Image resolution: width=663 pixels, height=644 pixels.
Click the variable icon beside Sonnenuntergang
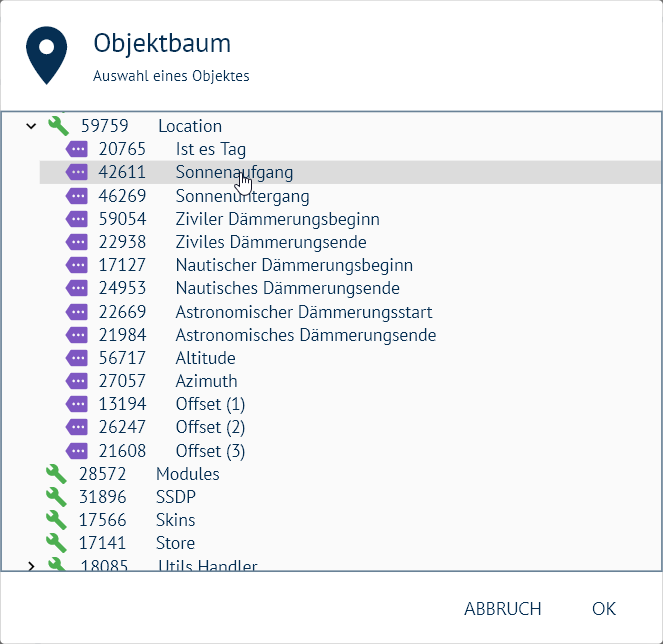coord(77,196)
